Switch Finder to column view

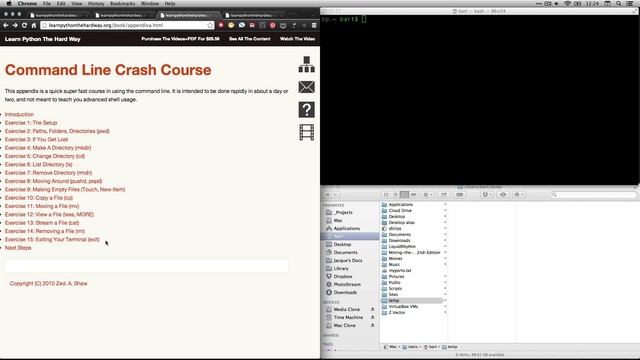click(404, 195)
